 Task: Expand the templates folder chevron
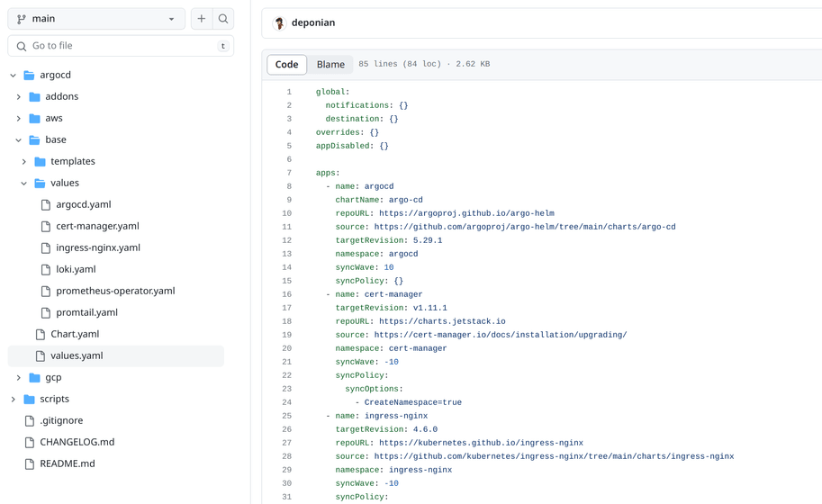24,162
